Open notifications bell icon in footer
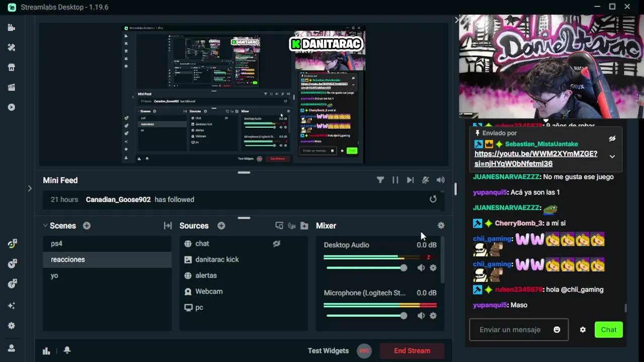644x362 pixels. [67, 350]
